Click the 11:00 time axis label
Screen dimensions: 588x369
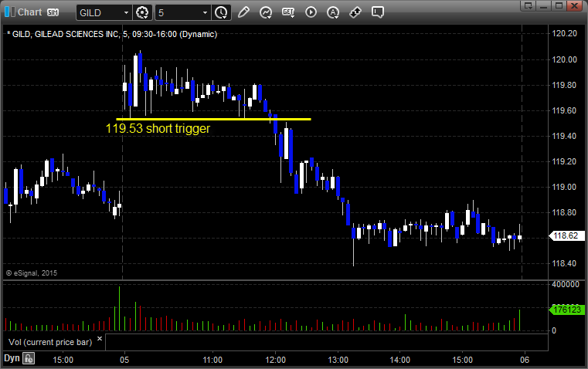[212, 360]
